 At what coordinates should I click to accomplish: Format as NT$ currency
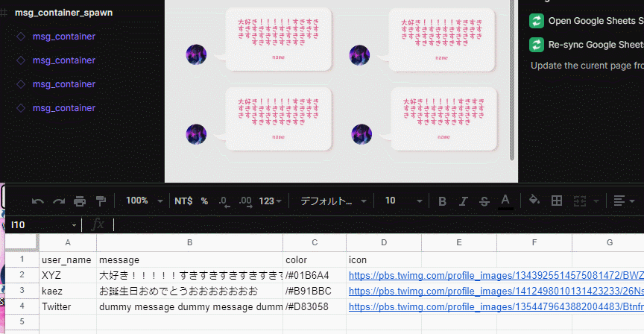(183, 201)
